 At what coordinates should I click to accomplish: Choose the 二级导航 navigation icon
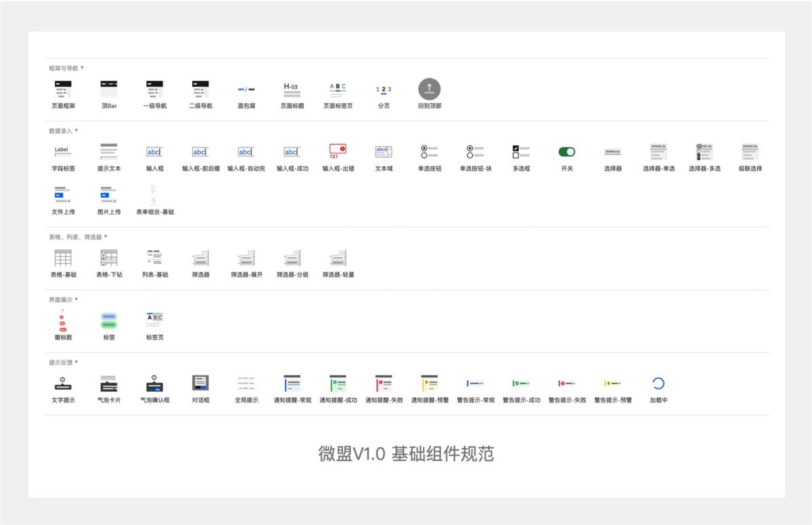click(x=200, y=89)
